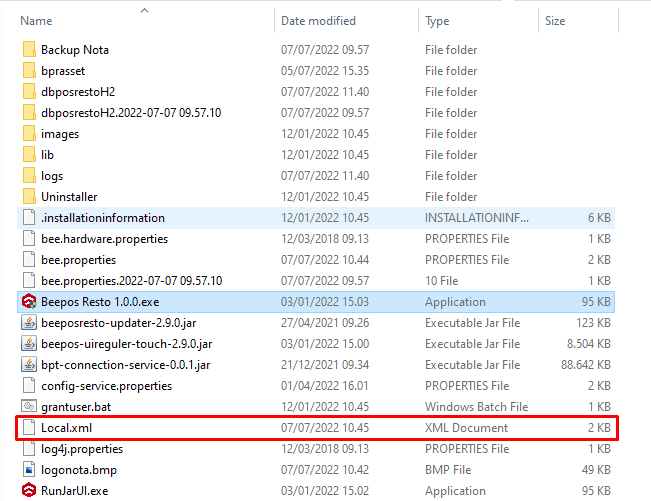Image resolution: width=651 pixels, height=501 pixels.
Task: Sort by the Name column header
Action: point(36,21)
